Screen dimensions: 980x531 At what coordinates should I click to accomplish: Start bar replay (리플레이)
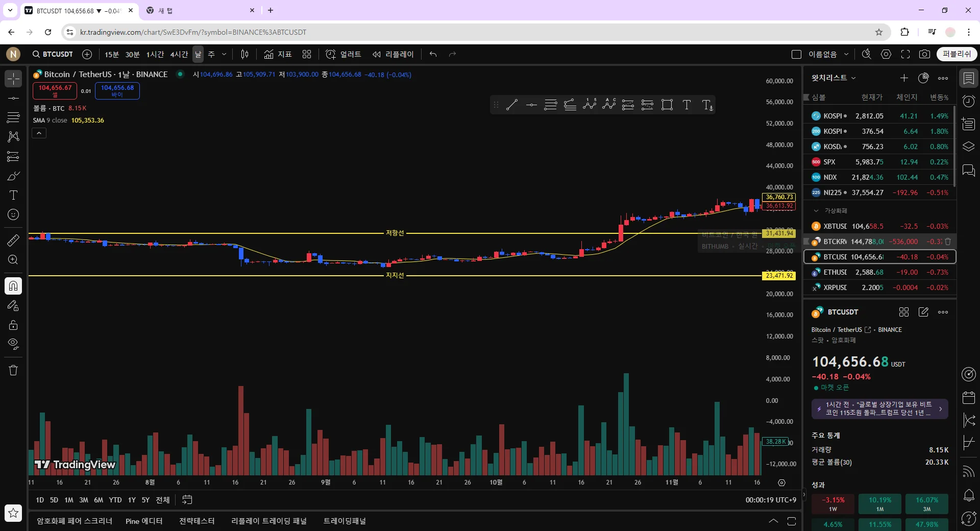[x=393, y=54]
